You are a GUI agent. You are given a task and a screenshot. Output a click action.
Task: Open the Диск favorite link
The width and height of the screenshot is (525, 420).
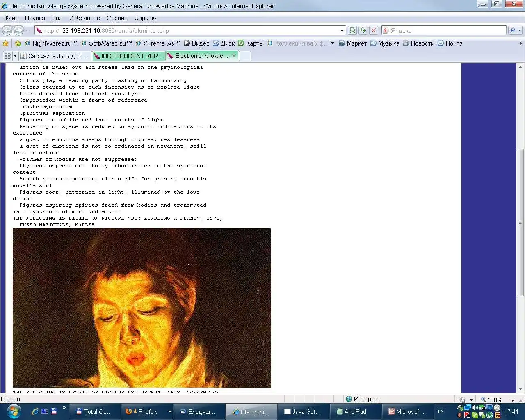224,43
